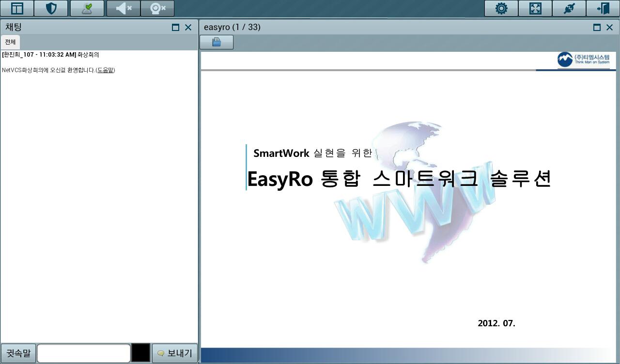Close the 채팅 chat panel
This screenshot has height=364, width=620.
[188, 28]
